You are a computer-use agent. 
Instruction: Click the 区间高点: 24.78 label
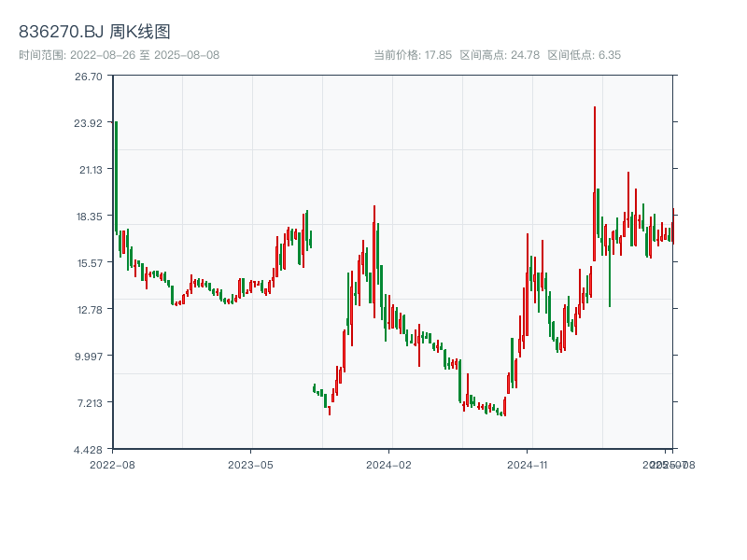click(500, 55)
